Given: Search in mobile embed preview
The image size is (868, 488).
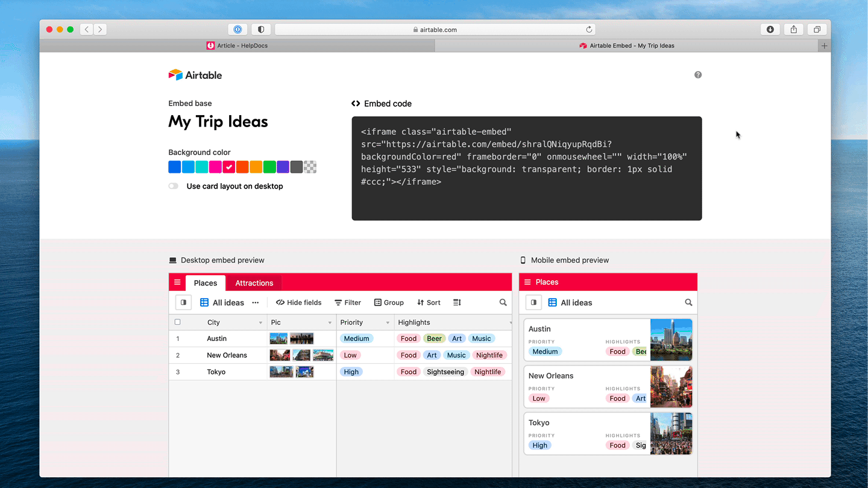Looking at the screenshot, I should (688, 302).
